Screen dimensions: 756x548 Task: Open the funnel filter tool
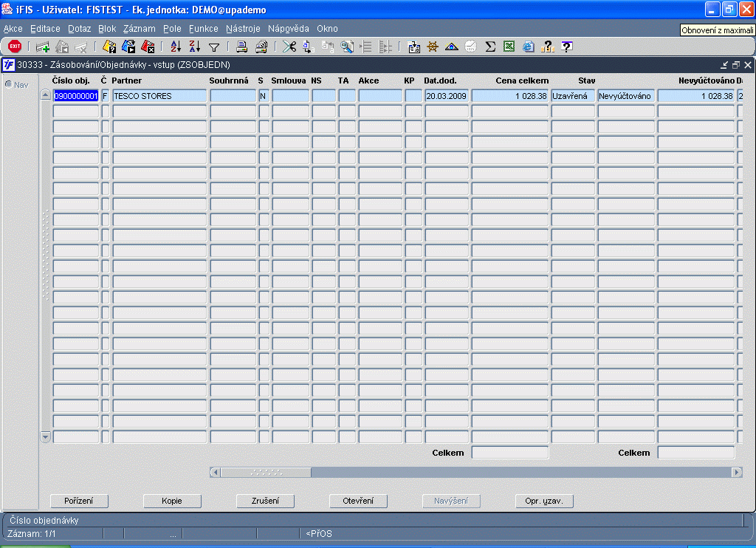tap(214, 47)
